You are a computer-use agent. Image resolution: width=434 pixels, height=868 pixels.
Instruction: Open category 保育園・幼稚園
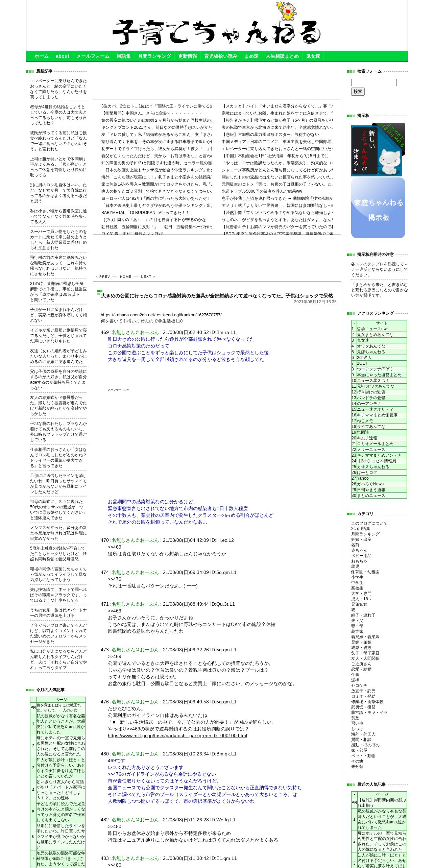click(365, 572)
